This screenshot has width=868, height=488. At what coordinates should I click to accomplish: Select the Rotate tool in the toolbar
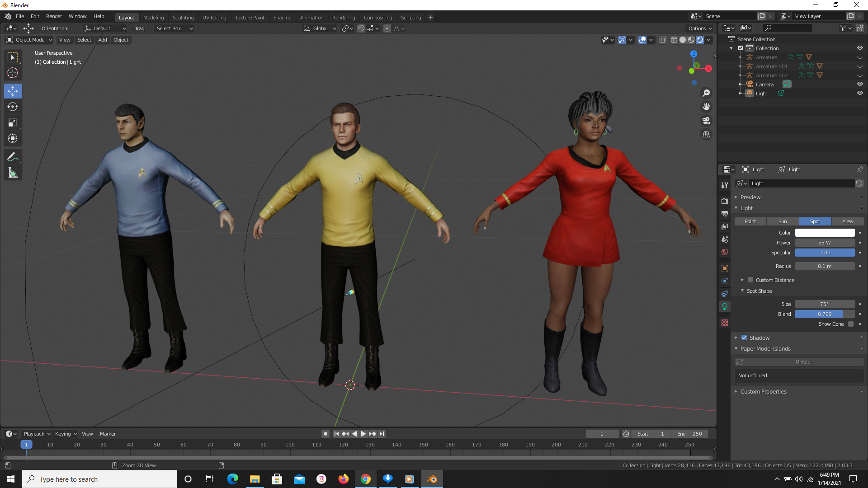pos(13,107)
